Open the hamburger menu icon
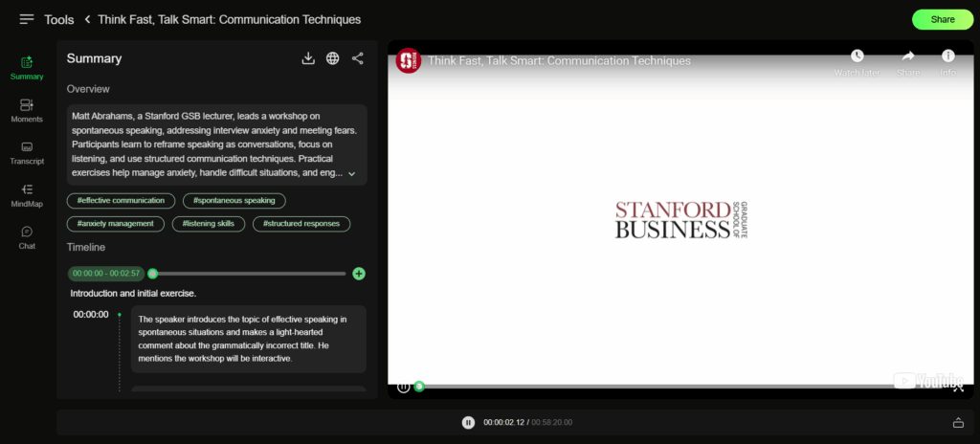980x444 pixels. pyautogui.click(x=27, y=19)
